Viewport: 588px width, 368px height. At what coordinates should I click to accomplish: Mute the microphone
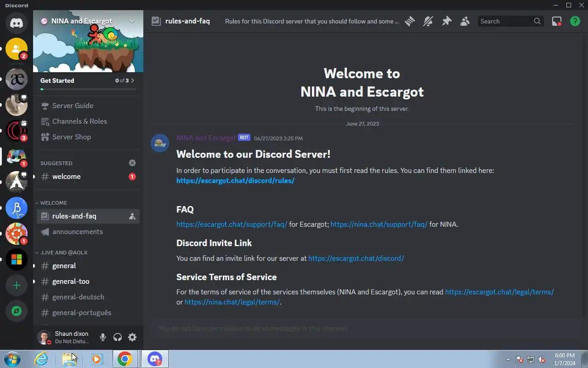coord(103,337)
